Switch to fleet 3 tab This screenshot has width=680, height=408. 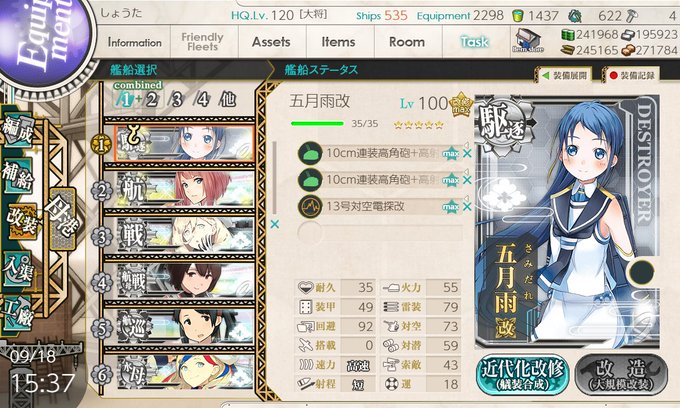[x=177, y=100]
